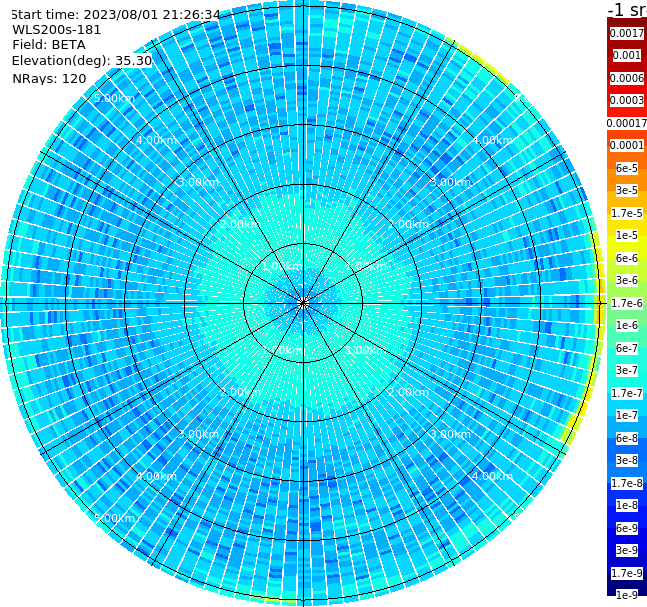Click the 1.7e-8 colorbar tick label
Viewport: 647px width, 607px height.
click(627, 483)
